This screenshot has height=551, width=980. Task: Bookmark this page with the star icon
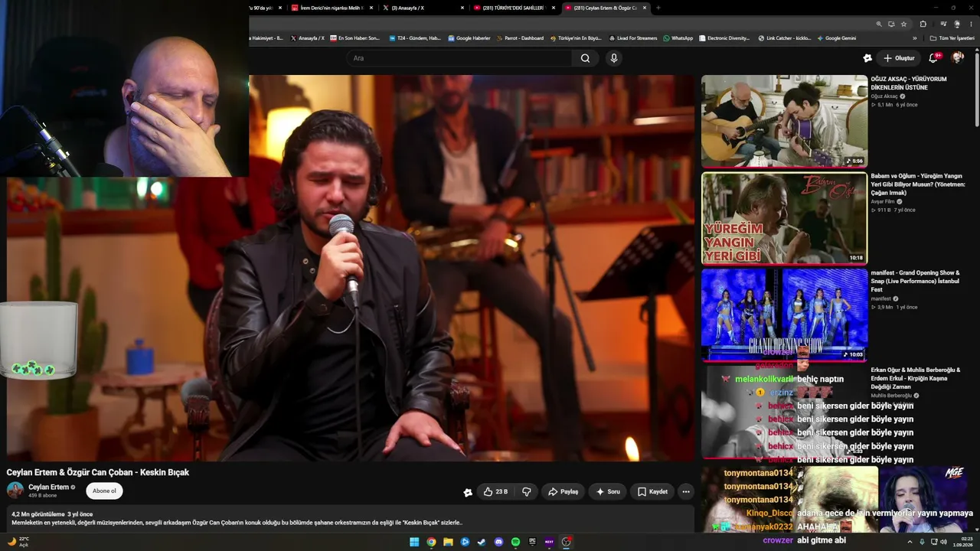tap(903, 24)
